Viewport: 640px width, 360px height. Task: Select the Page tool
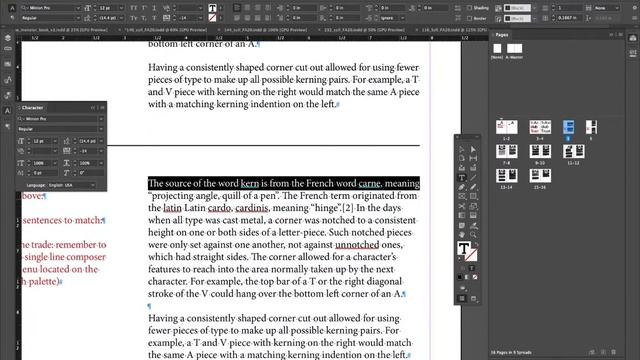tap(462, 158)
